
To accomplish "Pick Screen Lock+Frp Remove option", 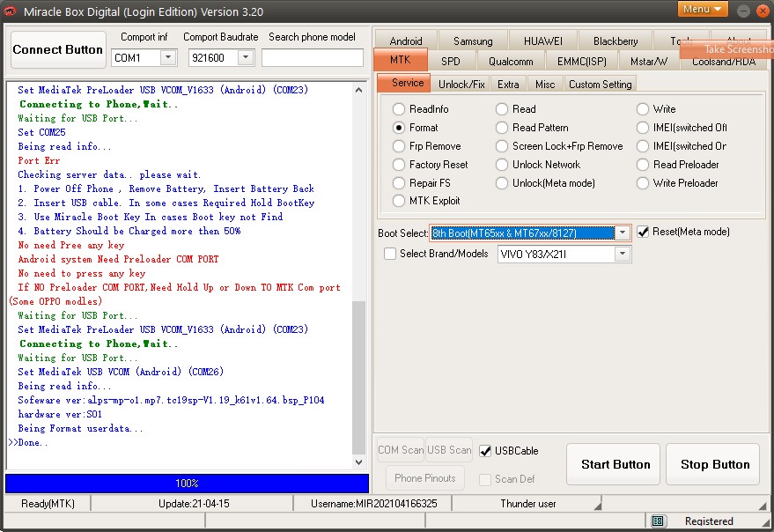I will coord(502,146).
